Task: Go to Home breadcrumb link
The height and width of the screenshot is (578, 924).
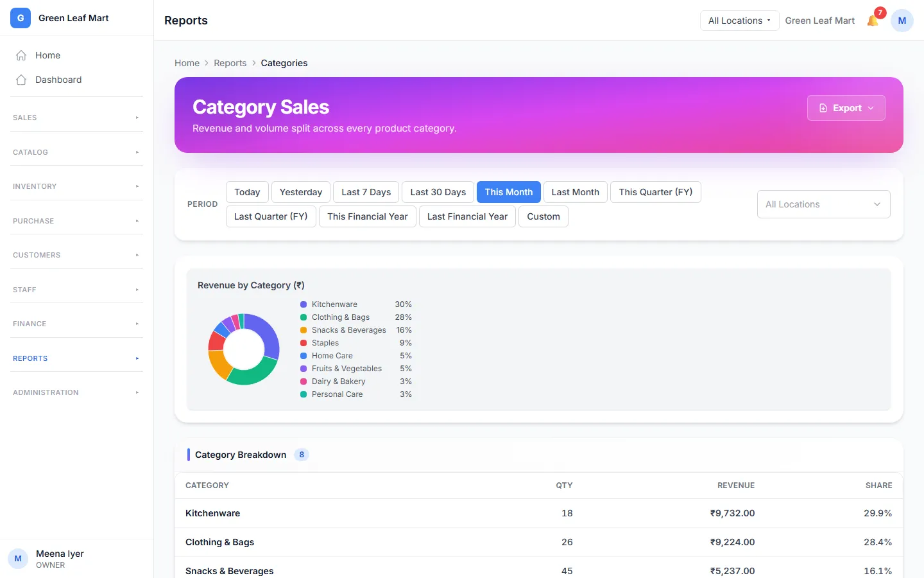Action: pos(187,63)
